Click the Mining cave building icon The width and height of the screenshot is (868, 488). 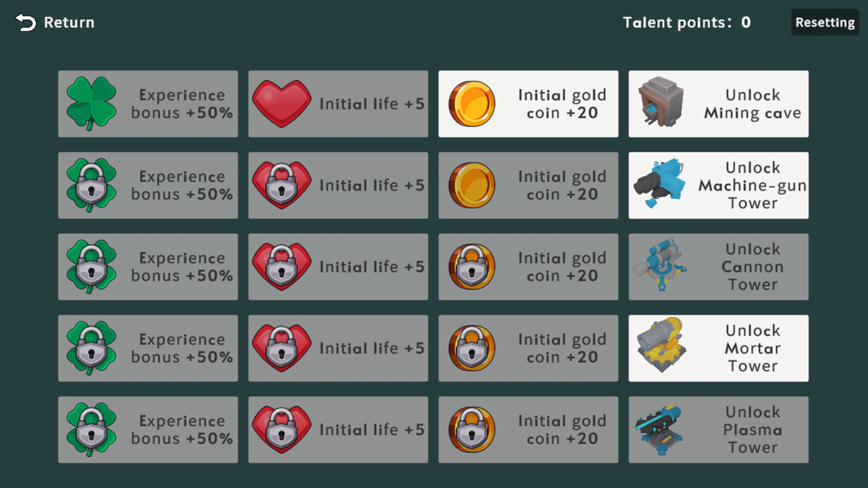tap(660, 102)
